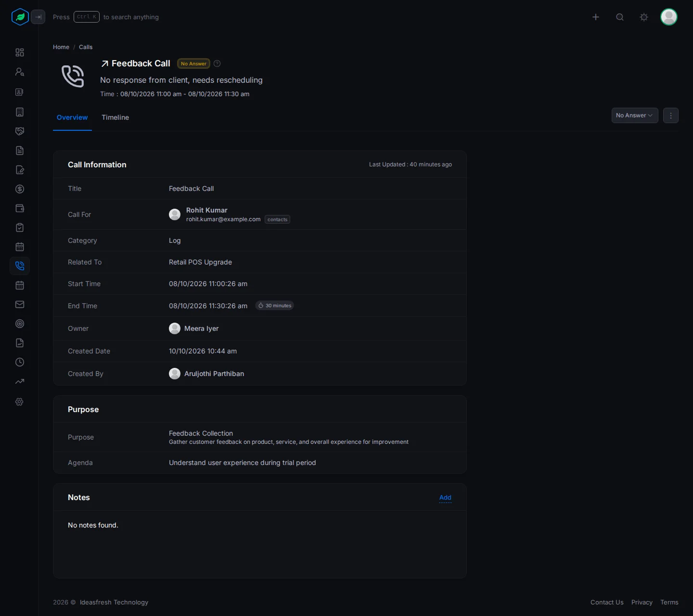The image size is (693, 616).
Task: Open the three-dot more options menu
Action: (x=671, y=115)
